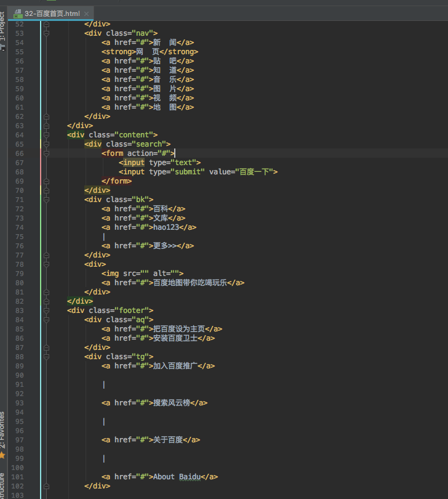Image resolution: width=448 pixels, height=499 pixels.
Task: Click the 加入百度推广 anchor line
Action: tap(158, 366)
